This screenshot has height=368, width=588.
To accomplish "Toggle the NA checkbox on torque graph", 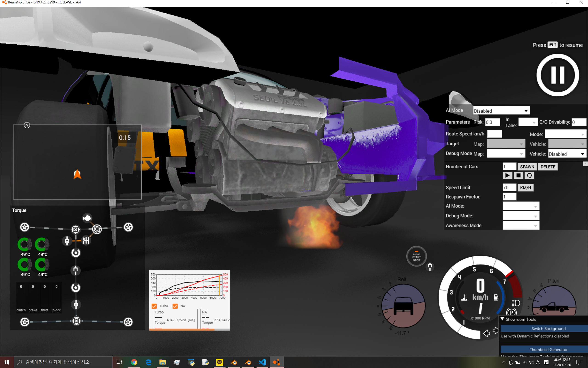I will pos(175,306).
